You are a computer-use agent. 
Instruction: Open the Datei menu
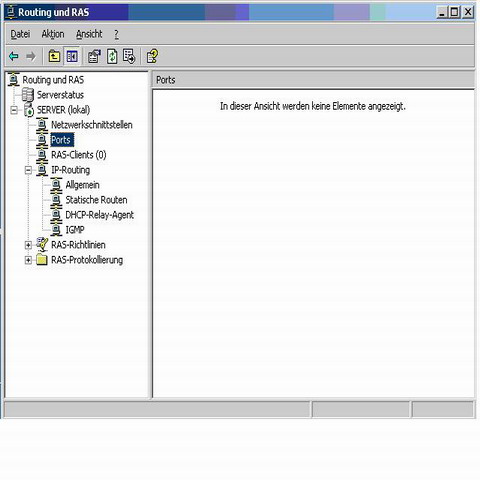pyautogui.click(x=20, y=34)
